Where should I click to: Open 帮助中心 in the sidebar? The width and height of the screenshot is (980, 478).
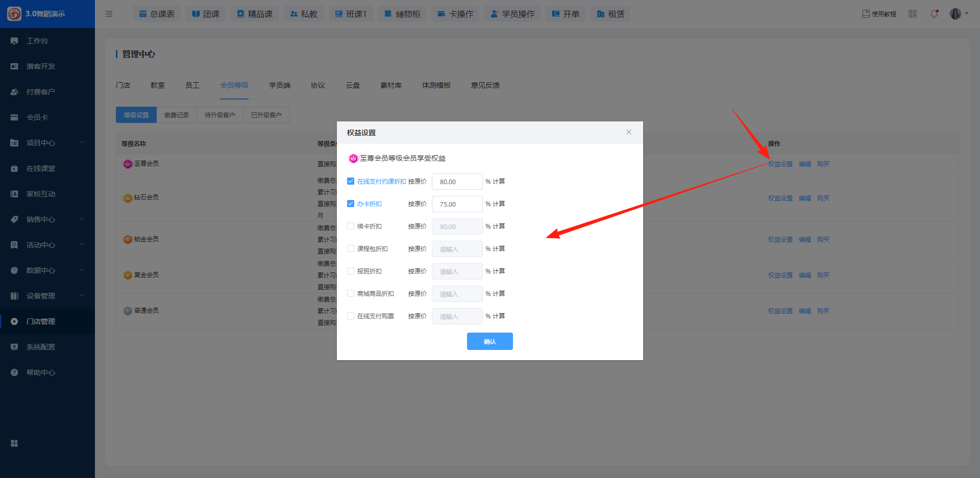coord(41,372)
